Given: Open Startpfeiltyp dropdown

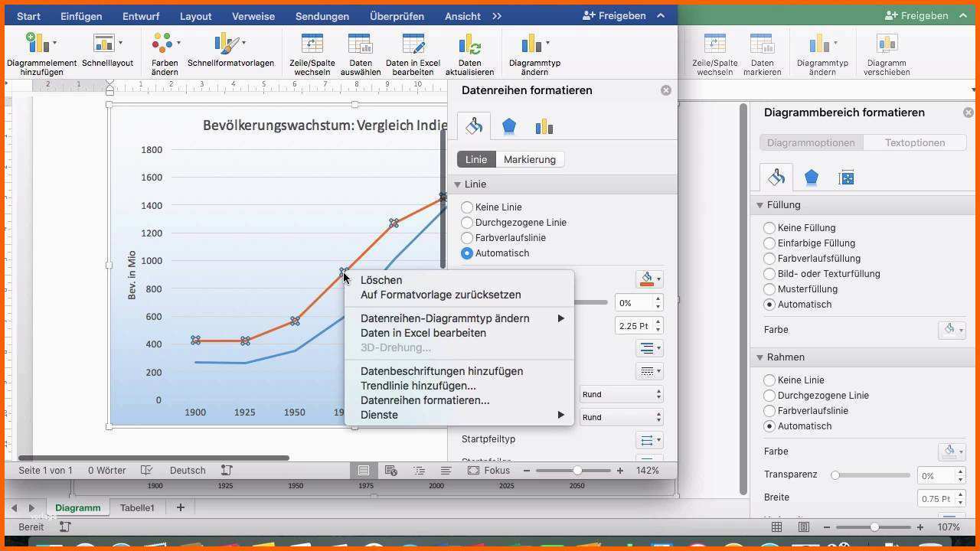Looking at the screenshot, I should coord(649,440).
